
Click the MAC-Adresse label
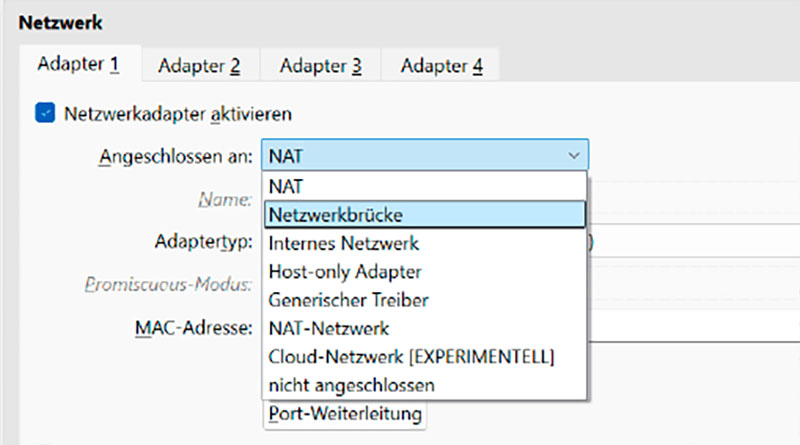(194, 328)
